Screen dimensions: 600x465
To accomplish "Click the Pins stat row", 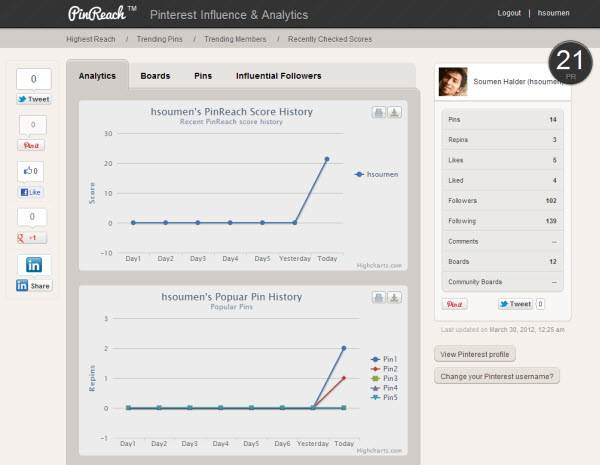I will pos(502,120).
